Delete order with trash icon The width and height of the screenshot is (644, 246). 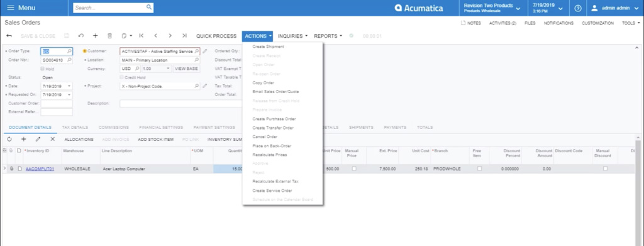pos(109,36)
